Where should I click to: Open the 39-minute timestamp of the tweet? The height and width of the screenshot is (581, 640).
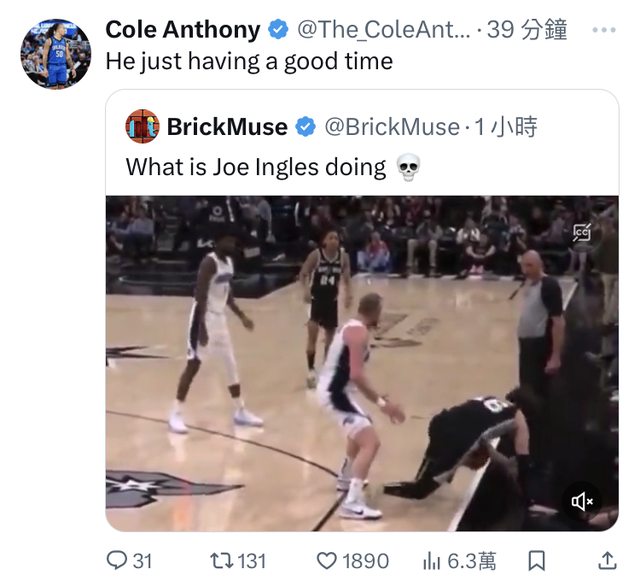point(528,30)
